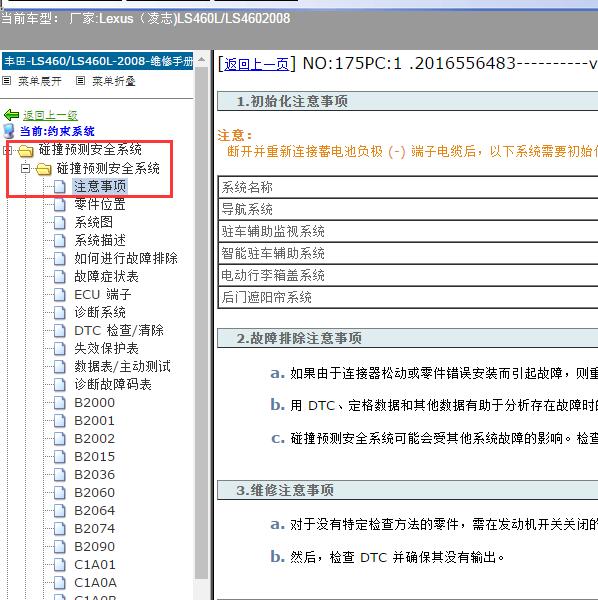
Task: Open the 失效保护表 entry
Action: click(x=106, y=348)
